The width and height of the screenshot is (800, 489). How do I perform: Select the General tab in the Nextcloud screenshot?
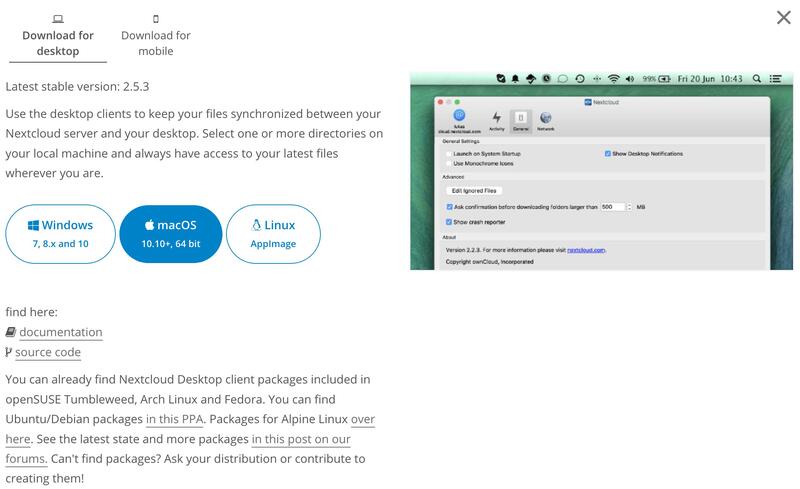point(520,121)
